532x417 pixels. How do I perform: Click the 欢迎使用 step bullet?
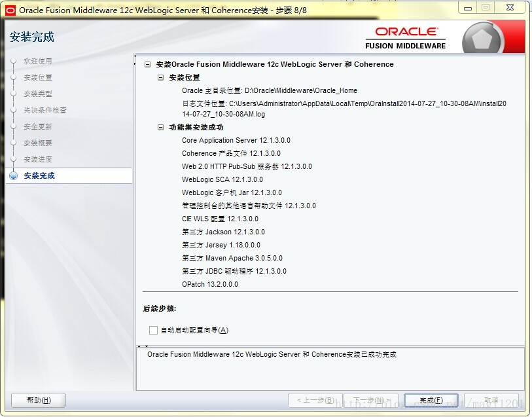[14, 61]
